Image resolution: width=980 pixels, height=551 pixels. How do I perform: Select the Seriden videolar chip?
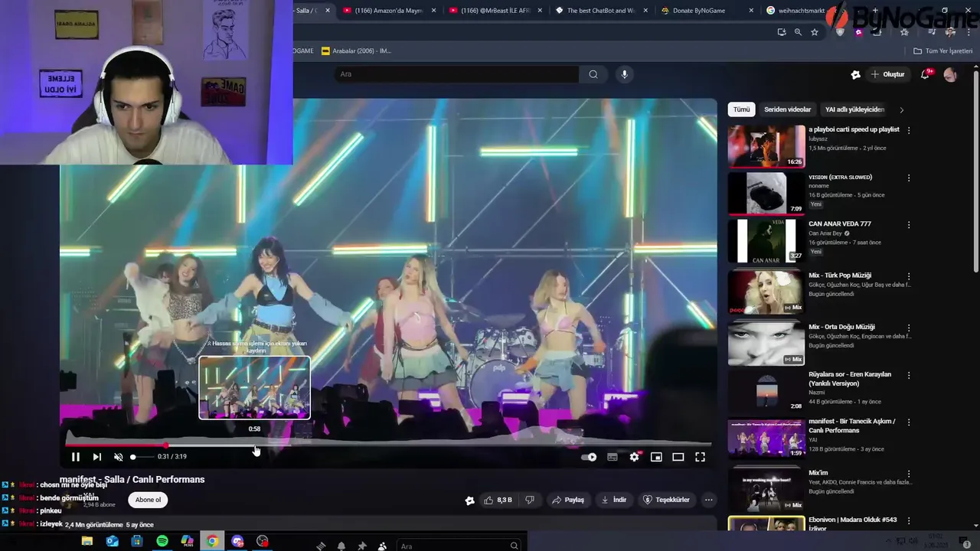coord(787,109)
